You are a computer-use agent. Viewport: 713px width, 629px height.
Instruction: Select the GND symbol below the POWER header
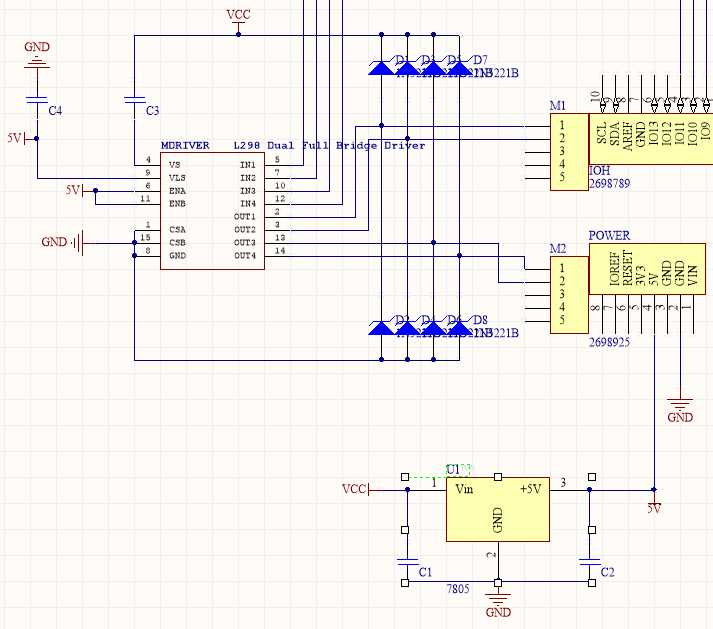click(x=680, y=411)
